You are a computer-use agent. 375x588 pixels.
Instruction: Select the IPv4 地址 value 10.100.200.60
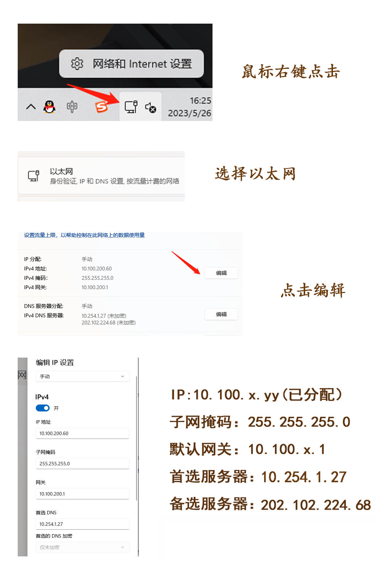[x=97, y=269]
